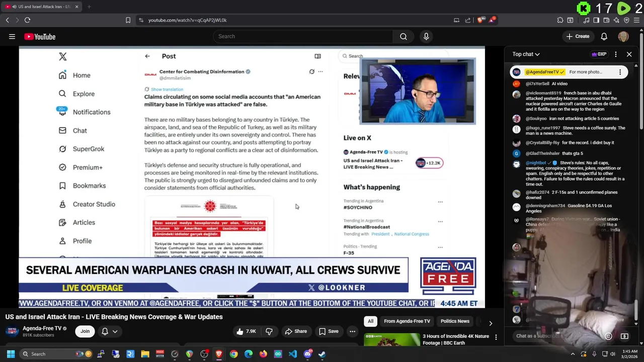
Task: Expand the Top chat dropdown
Action: pyautogui.click(x=526, y=54)
